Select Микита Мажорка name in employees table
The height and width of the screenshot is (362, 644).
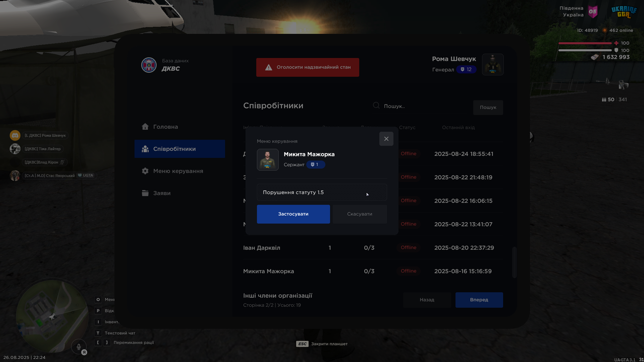pyautogui.click(x=269, y=271)
